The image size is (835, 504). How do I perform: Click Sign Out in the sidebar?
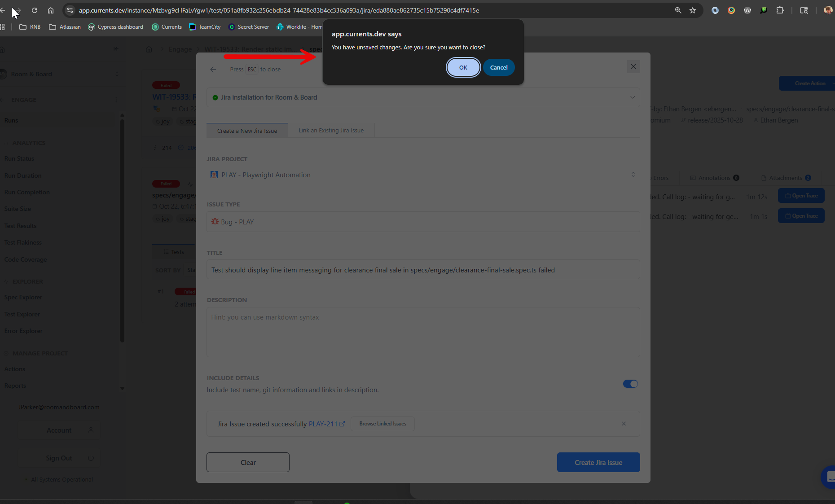tap(59, 458)
